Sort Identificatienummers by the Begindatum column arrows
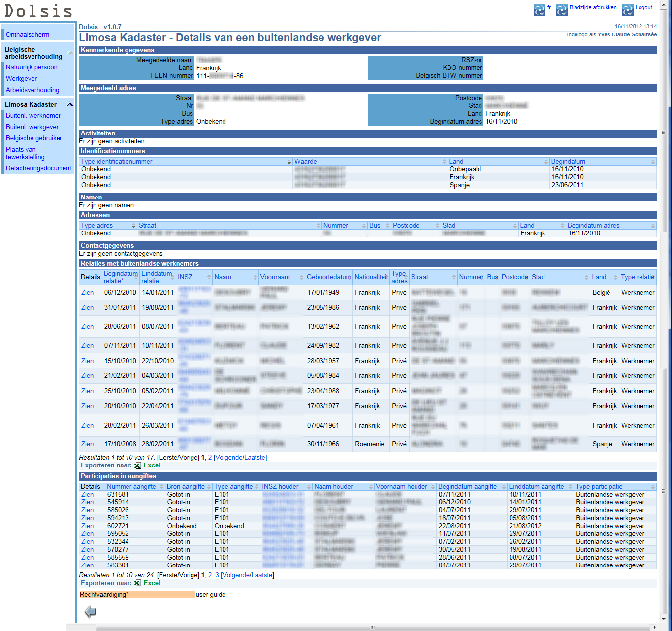Image resolution: width=672 pixels, height=631 pixels. [x=653, y=162]
